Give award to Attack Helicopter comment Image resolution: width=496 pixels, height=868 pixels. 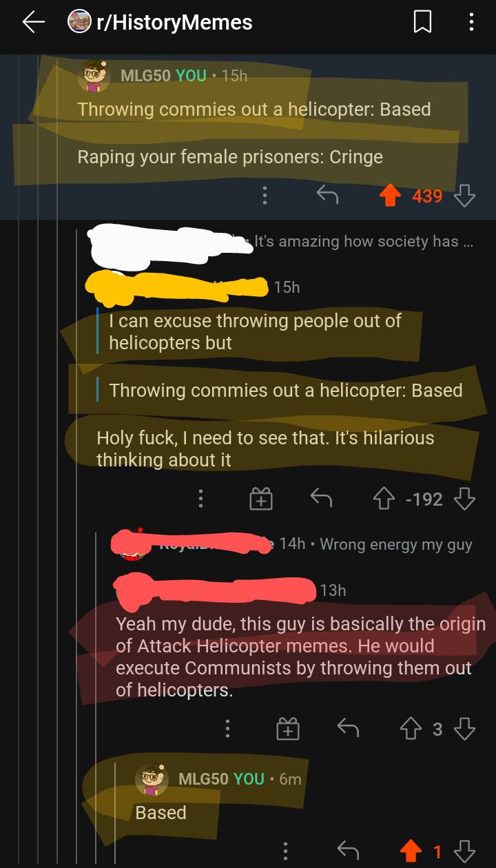pyautogui.click(x=288, y=729)
